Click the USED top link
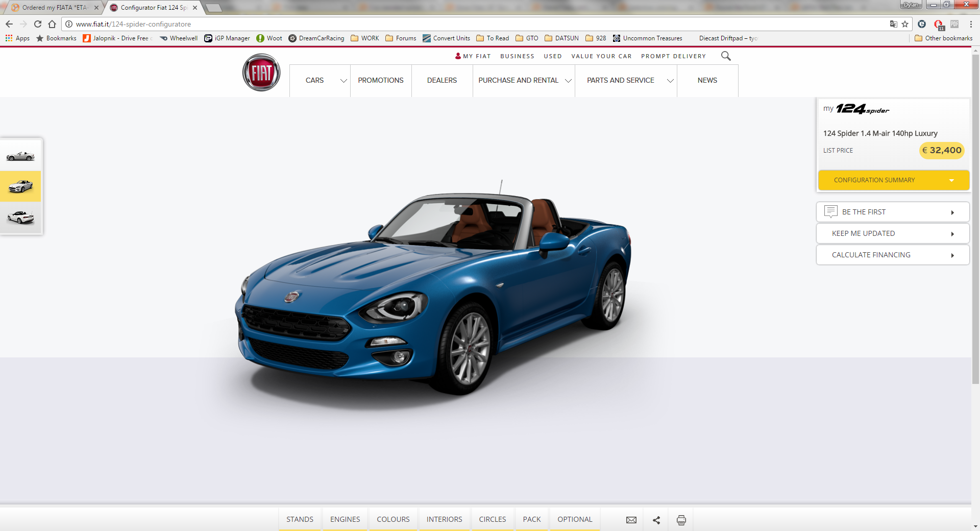This screenshot has width=980, height=531. (553, 56)
